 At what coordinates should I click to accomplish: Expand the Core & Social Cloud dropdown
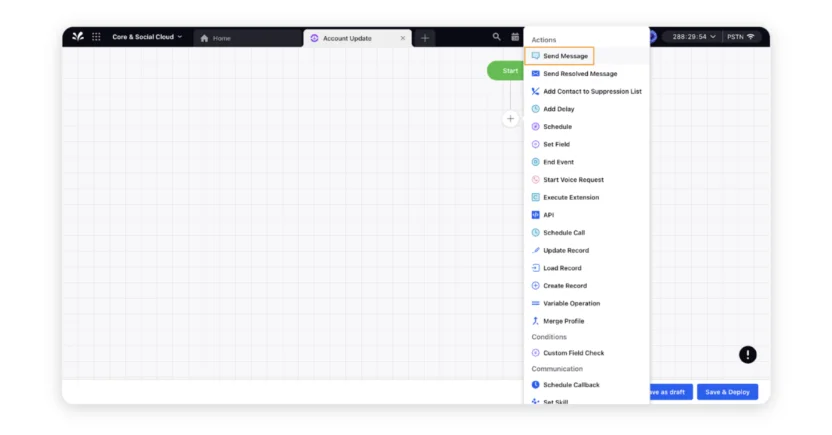[x=147, y=37]
